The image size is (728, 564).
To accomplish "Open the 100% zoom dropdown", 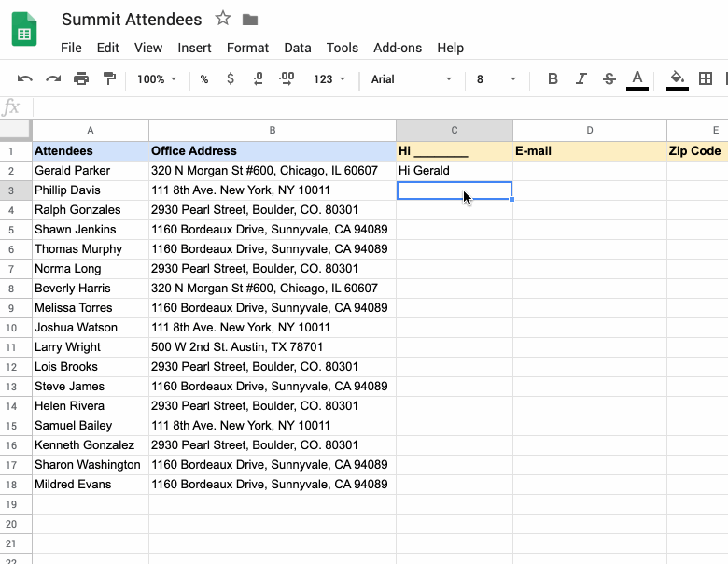I will [x=157, y=79].
